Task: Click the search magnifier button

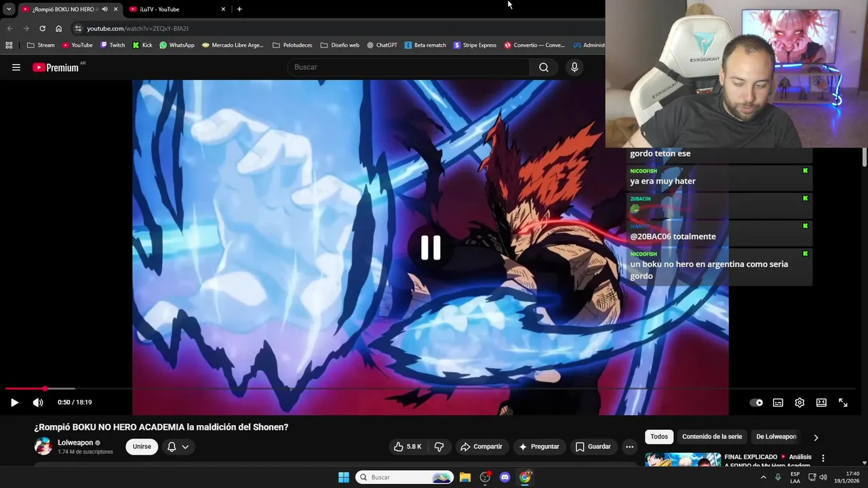Action: tap(544, 67)
